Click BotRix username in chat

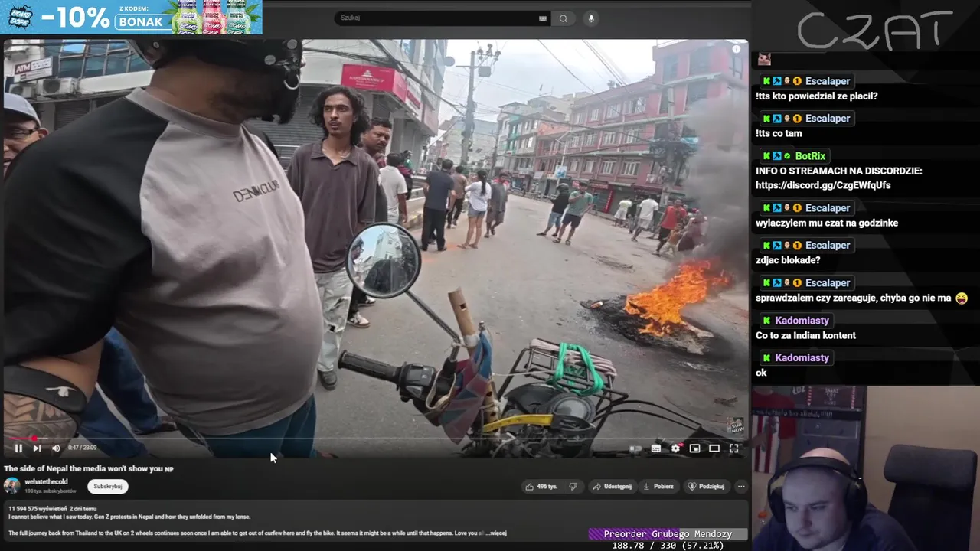tap(810, 156)
